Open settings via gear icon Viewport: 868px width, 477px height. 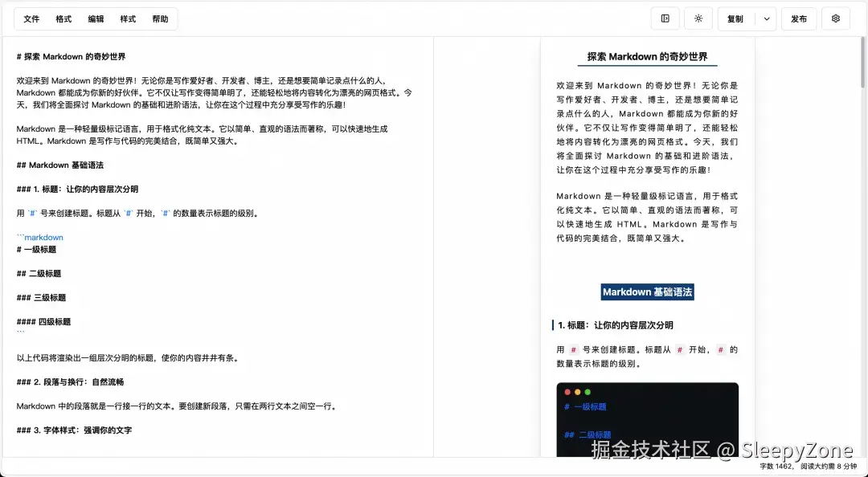(x=836, y=18)
